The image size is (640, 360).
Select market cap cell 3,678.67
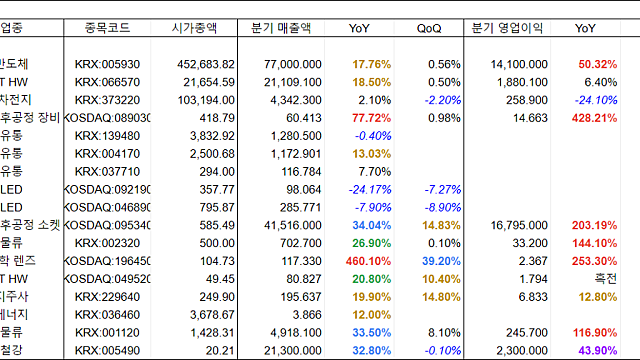(212, 315)
